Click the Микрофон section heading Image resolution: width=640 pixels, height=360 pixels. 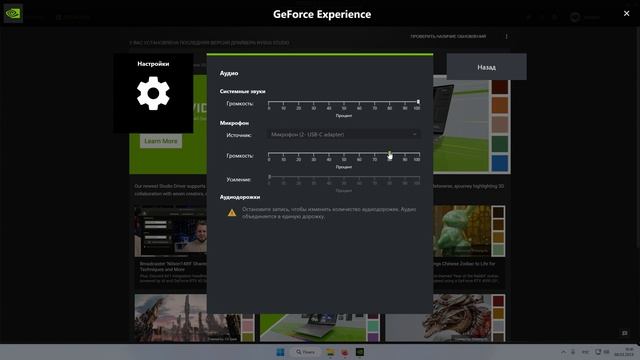pos(234,123)
